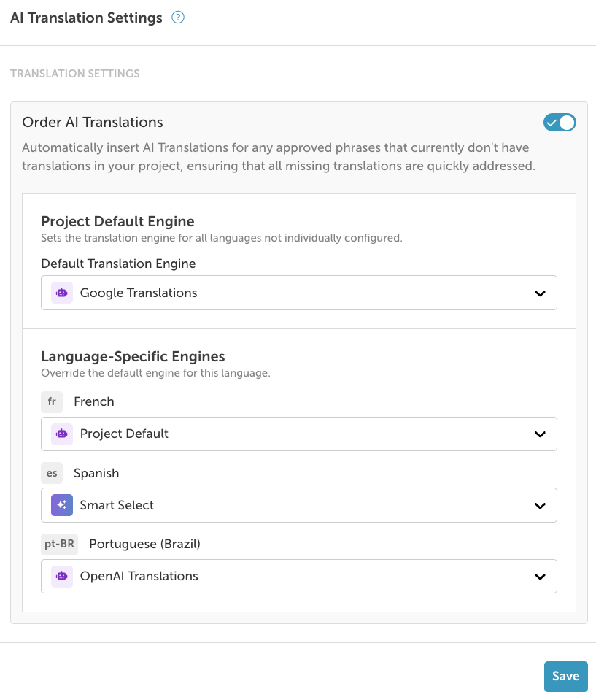Click the French Project Default robot icon

tap(62, 434)
